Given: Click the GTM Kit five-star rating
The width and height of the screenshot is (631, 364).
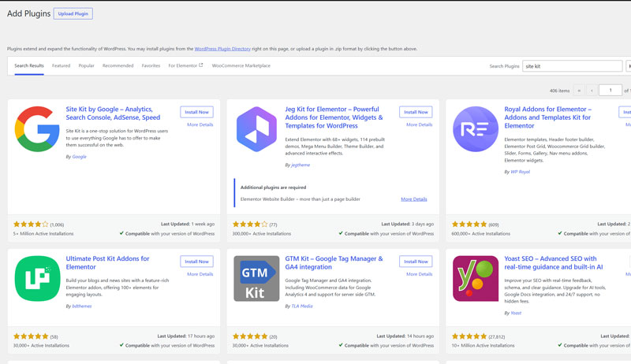Looking at the screenshot, I should [250, 336].
